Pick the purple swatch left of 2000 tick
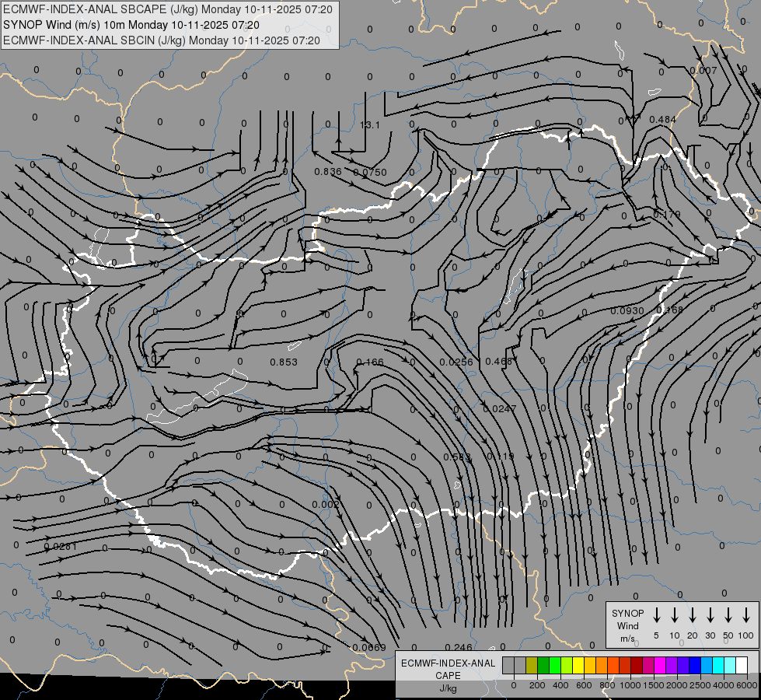This screenshot has height=700, width=761. pos(671,665)
